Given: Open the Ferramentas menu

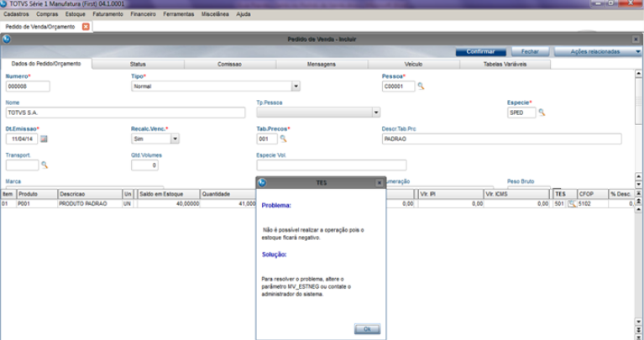Looking at the screenshot, I should (x=179, y=14).
